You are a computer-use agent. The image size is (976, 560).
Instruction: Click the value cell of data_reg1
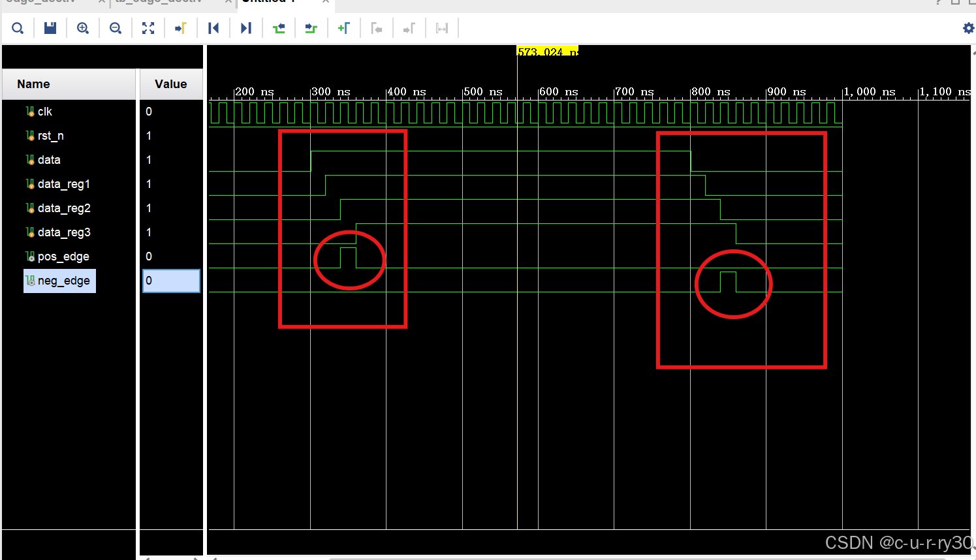coord(171,184)
